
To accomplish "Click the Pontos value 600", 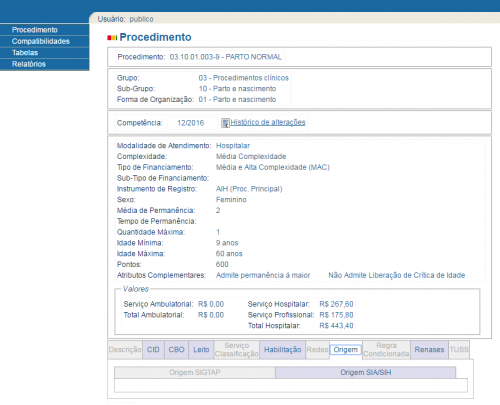I will (222, 265).
